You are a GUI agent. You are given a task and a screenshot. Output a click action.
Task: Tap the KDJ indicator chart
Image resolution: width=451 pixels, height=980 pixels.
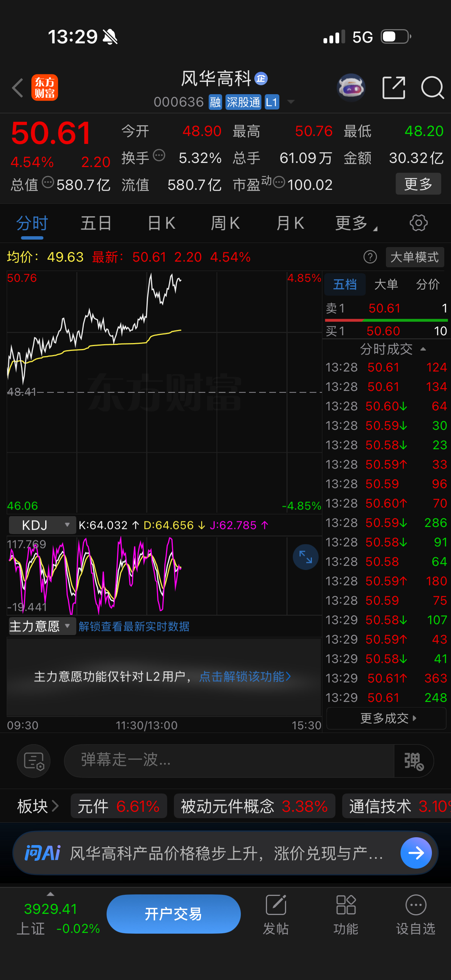(165, 575)
